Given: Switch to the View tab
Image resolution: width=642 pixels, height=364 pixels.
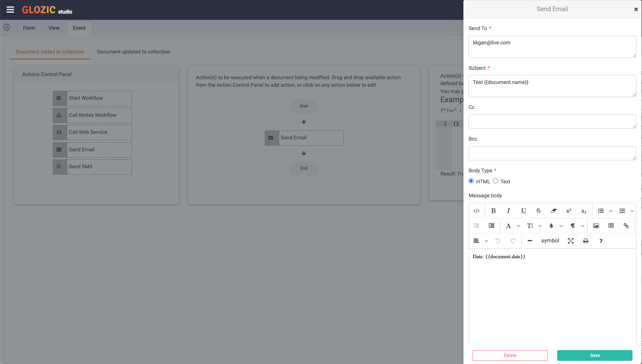Looking at the screenshot, I should (x=54, y=28).
